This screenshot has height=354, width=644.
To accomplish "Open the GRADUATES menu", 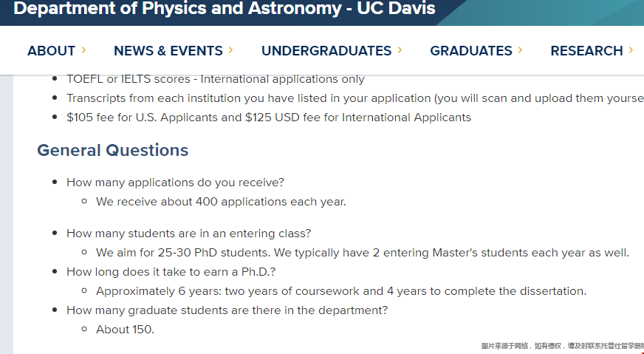I will pyautogui.click(x=471, y=50).
